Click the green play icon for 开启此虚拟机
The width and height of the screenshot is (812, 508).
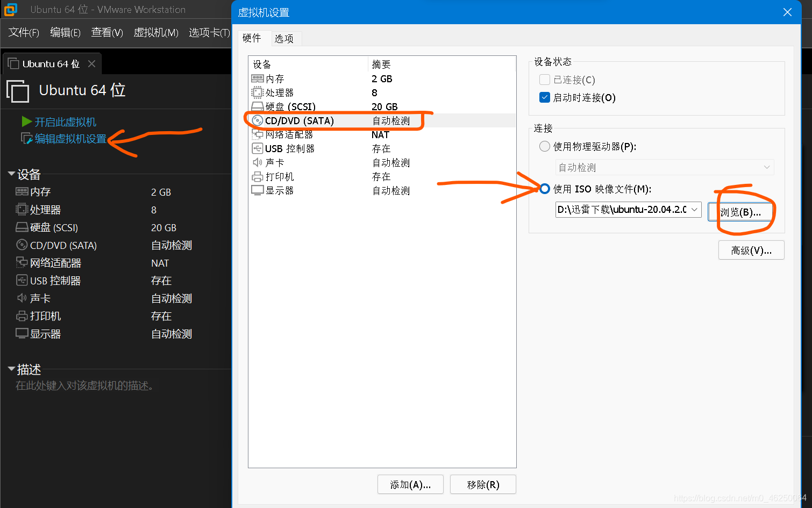point(26,121)
